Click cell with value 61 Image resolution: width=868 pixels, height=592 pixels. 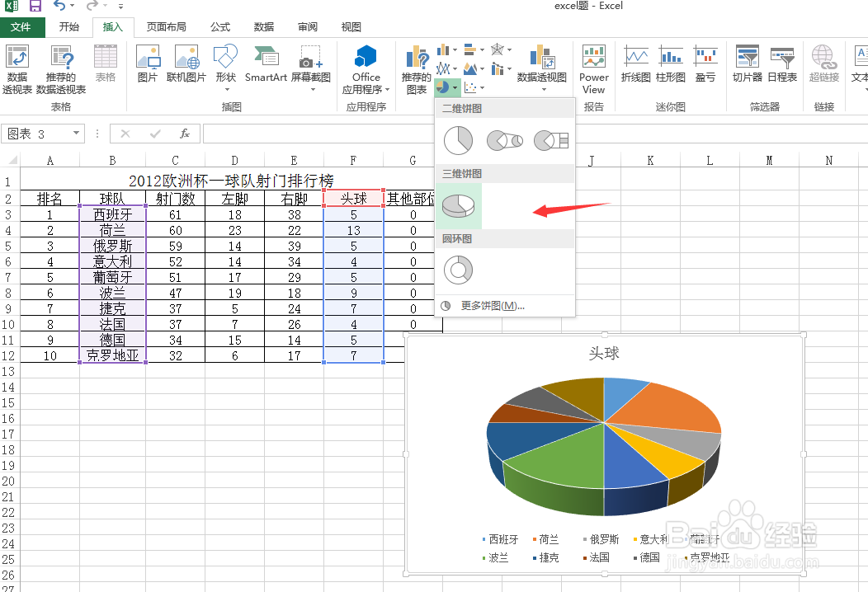click(x=176, y=214)
